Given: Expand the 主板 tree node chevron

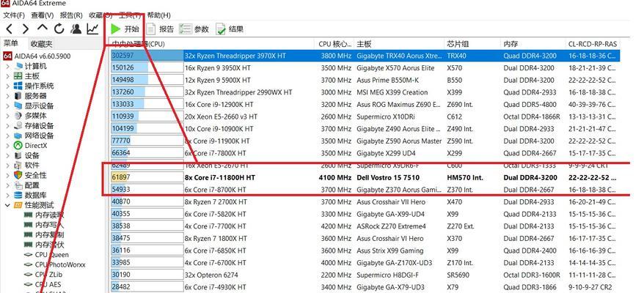Looking at the screenshot, I should (8, 76).
